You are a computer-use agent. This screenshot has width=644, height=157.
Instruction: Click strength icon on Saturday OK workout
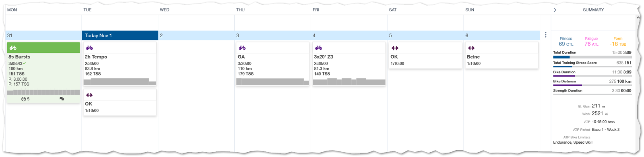[395, 48]
